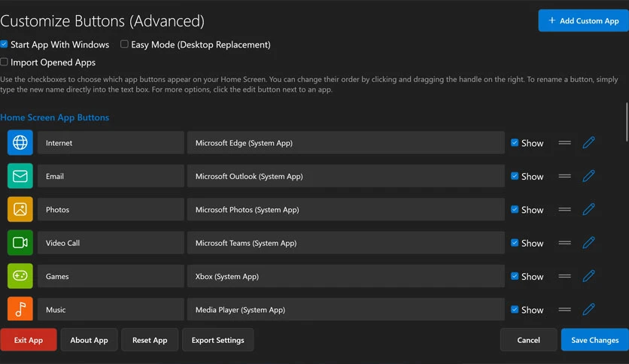The width and height of the screenshot is (629, 364).
Task: Click Customize Buttons (Advanced) title
Action: click(102, 21)
